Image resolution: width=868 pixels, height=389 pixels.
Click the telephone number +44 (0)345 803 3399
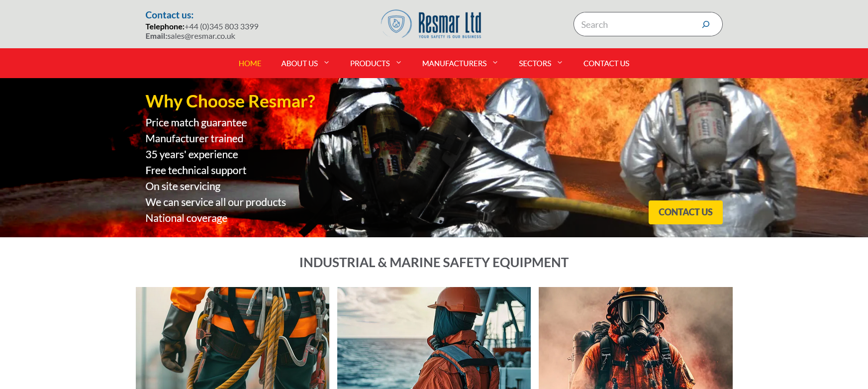[x=221, y=26]
